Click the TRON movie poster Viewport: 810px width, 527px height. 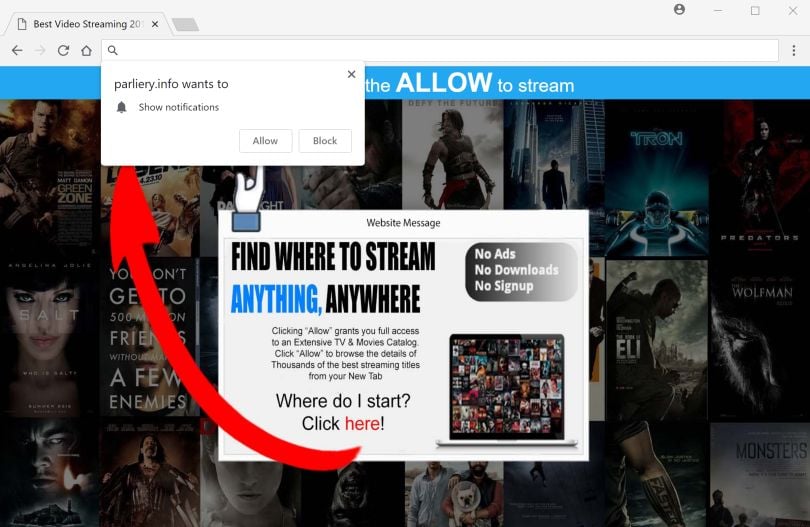pos(657,178)
